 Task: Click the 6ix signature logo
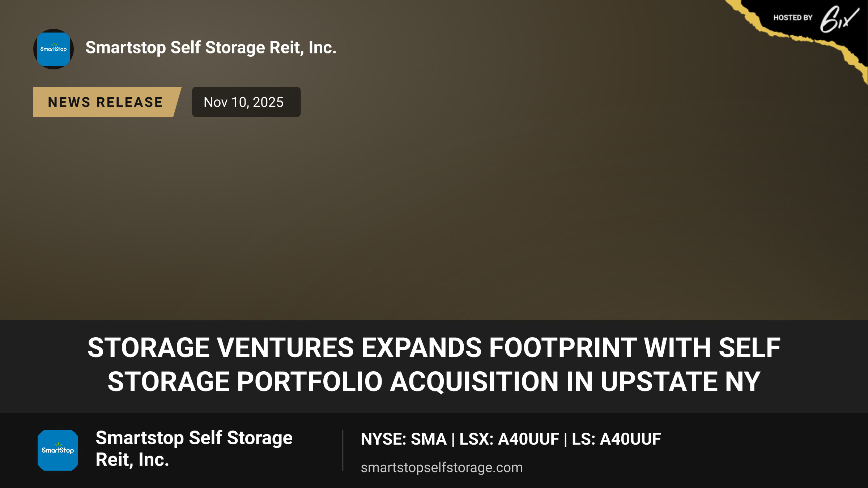[839, 19]
